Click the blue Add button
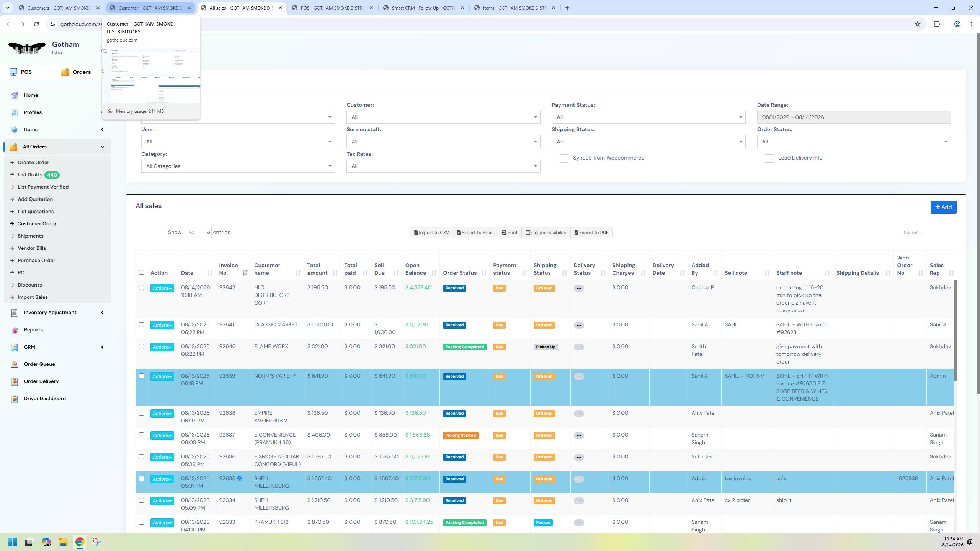This screenshot has width=980, height=551. 943,207
